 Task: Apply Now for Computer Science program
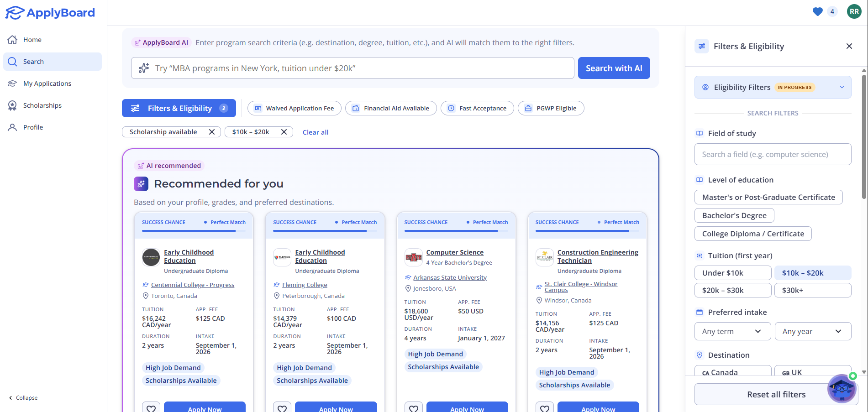(467, 407)
